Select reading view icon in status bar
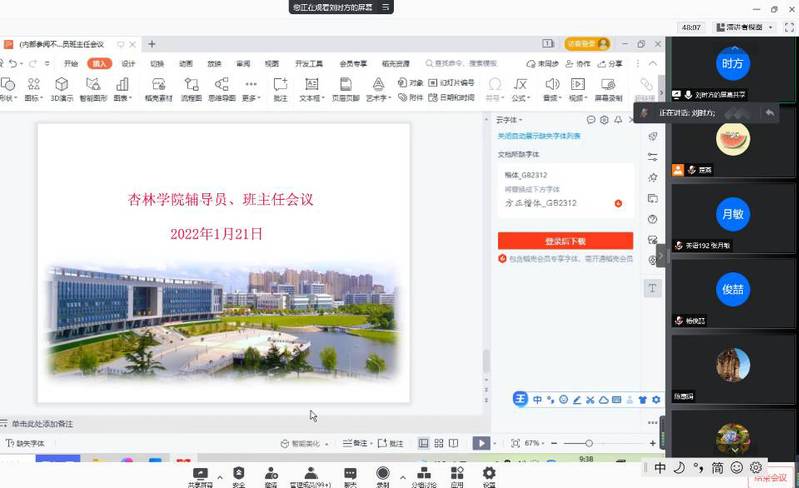This screenshot has height=488, width=799. (454, 443)
